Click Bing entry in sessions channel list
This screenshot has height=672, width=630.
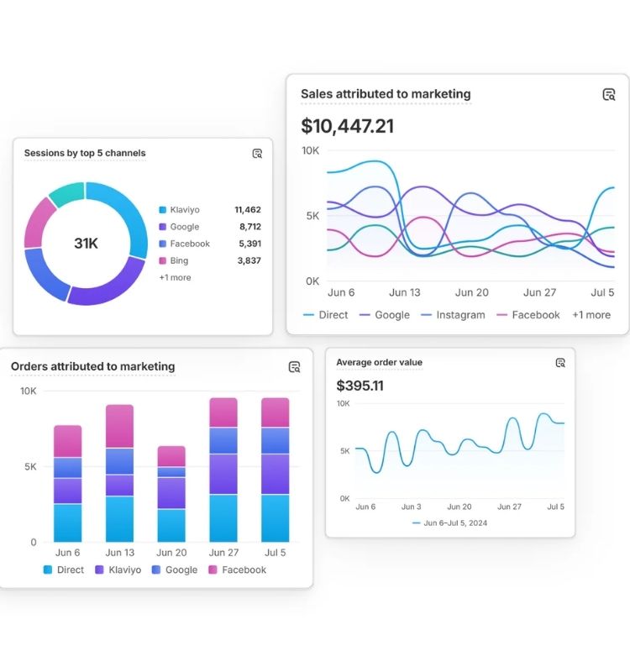[x=179, y=260]
